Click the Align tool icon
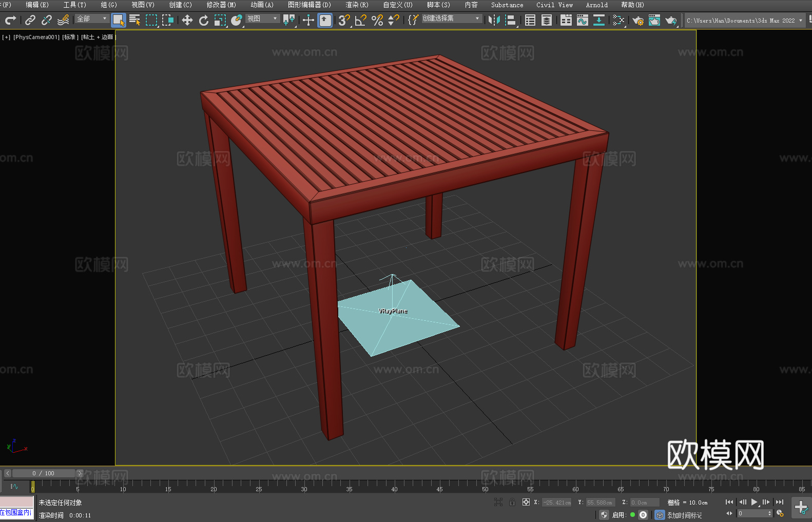 point(511,20)
